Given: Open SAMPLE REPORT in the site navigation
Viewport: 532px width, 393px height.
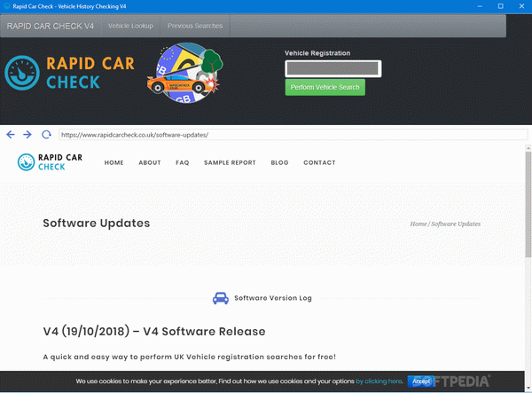Looking at the screenshot, I should click(x=230, y=162).
